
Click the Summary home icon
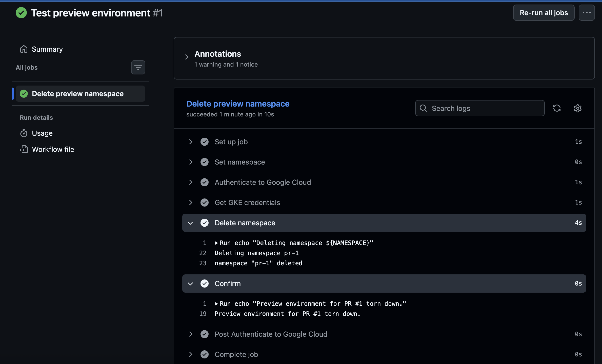pyautogui.click(x=24, y=49)
